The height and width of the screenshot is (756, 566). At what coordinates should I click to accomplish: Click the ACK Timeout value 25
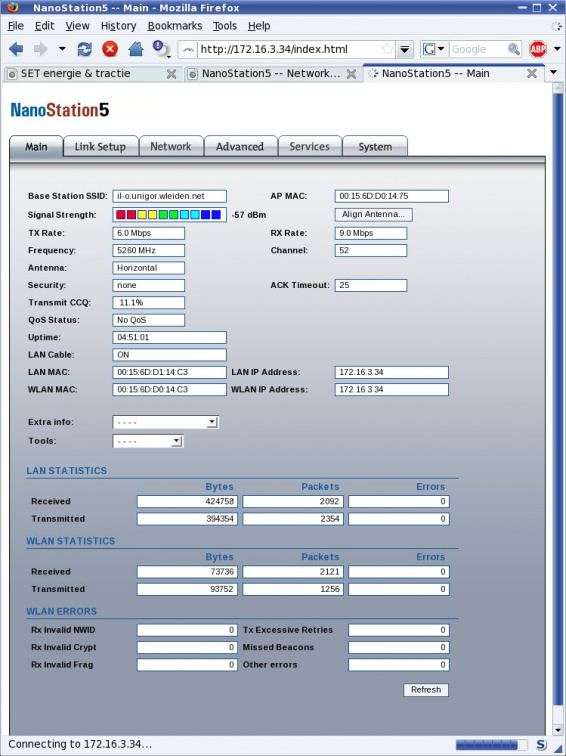coord(371,285)
